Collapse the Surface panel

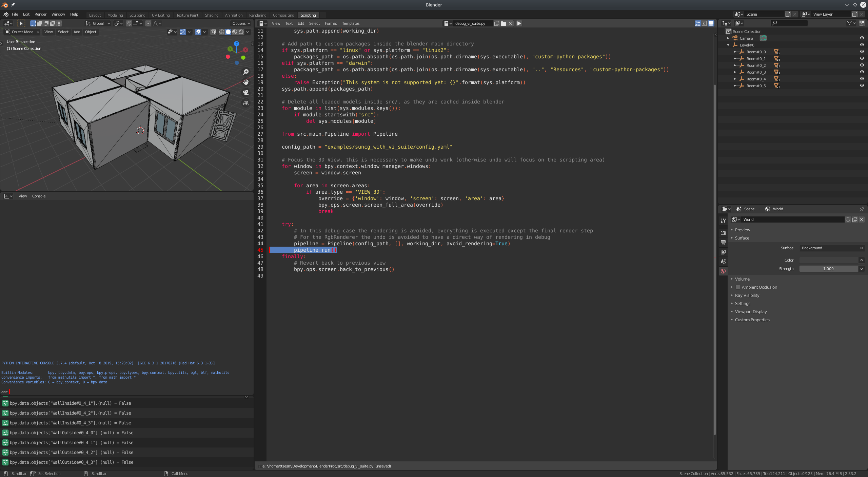click(x=741, y=238)
